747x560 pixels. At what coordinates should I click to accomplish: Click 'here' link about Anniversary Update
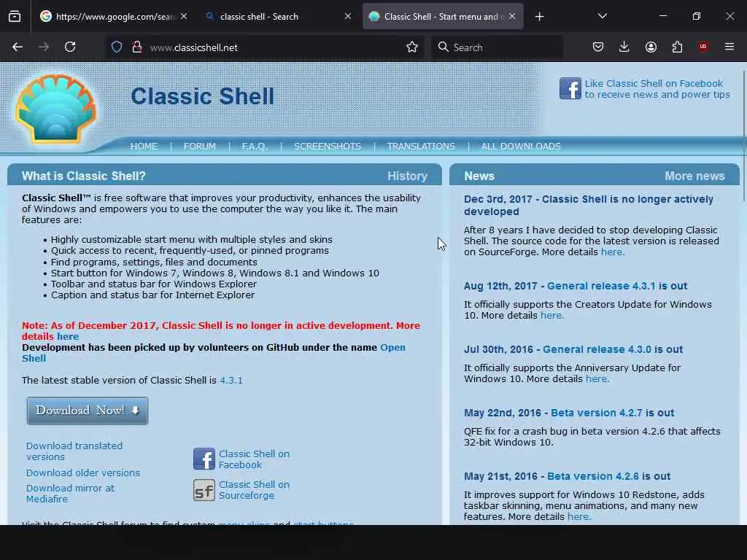pyautogui.click(x=597, y=378)
